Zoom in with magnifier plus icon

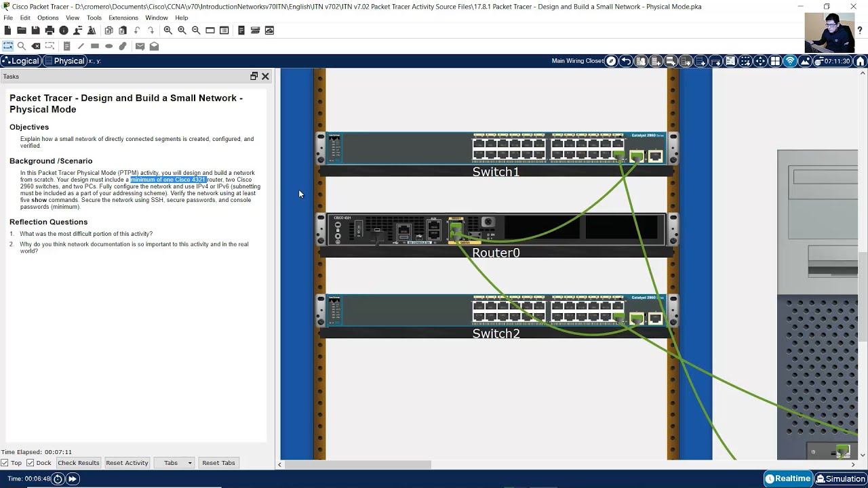point(167,30)
